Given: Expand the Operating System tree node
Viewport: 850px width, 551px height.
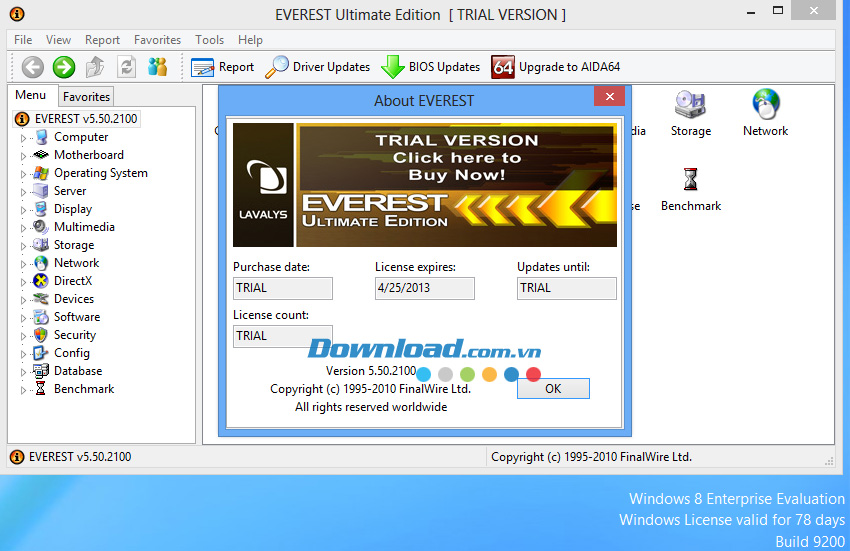Looking at the screenshot, I should 23,174.
